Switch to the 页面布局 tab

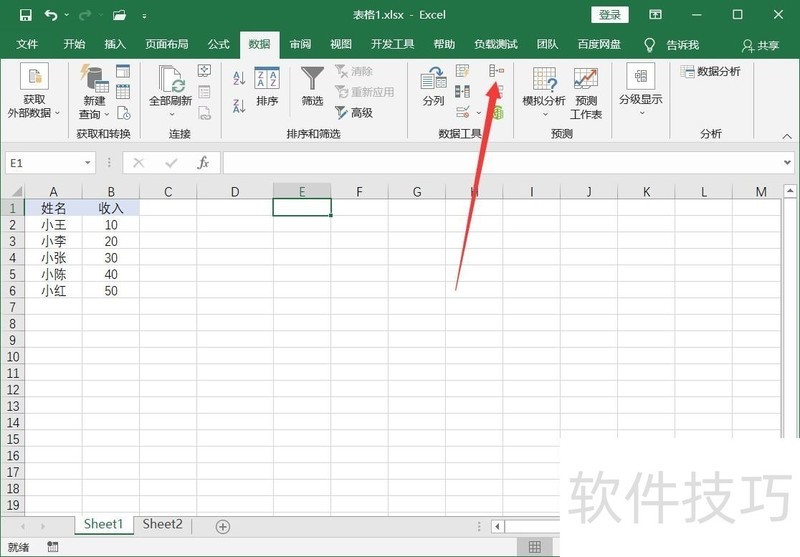pos(167,44)
